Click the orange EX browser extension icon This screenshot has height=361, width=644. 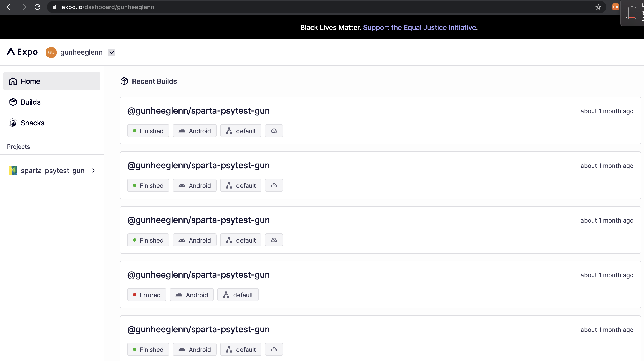point(615,7)
